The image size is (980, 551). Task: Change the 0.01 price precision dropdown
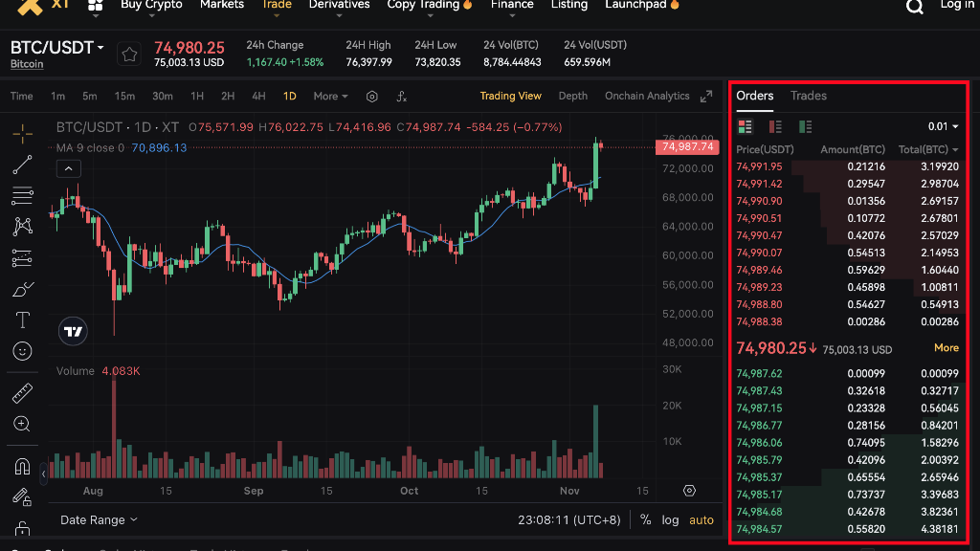click(943, 127)
